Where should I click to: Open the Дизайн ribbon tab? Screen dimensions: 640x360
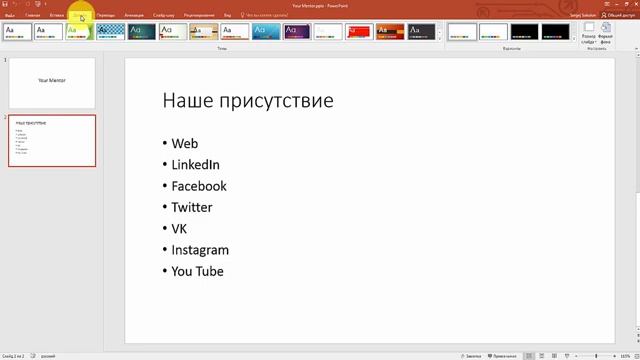(80, 15)
